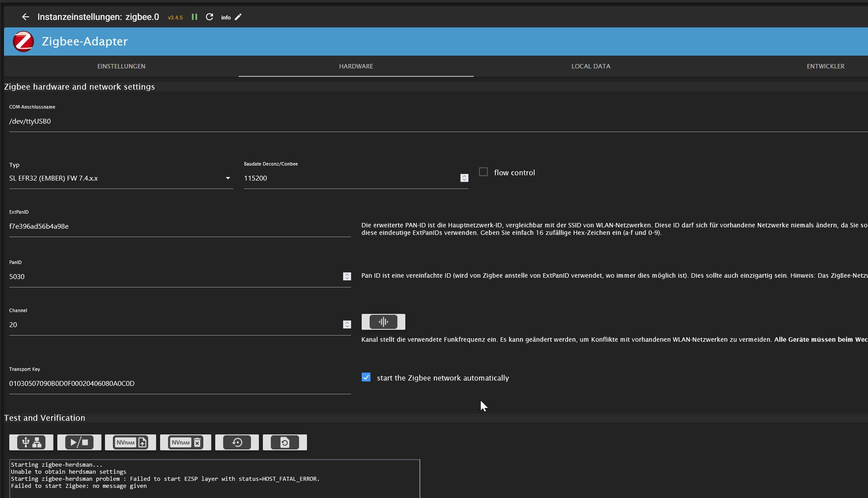
Task: Click the Channel value 20
Action: pyautogui.click(x=13, y=325)
